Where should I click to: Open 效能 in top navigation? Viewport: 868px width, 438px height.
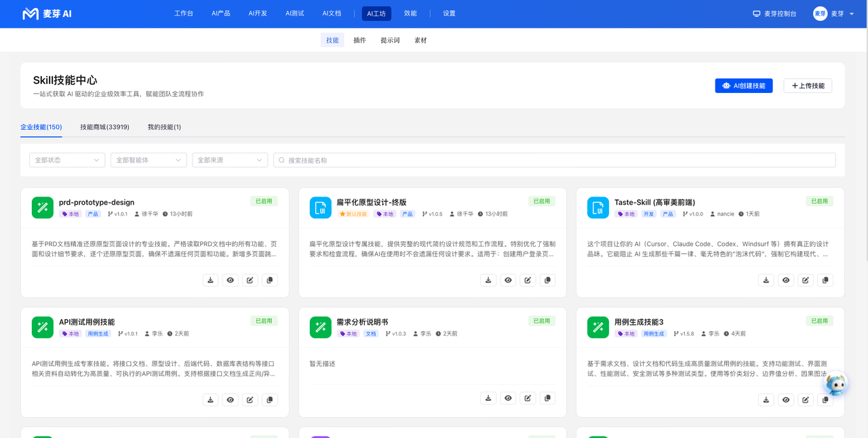(410, 14)
